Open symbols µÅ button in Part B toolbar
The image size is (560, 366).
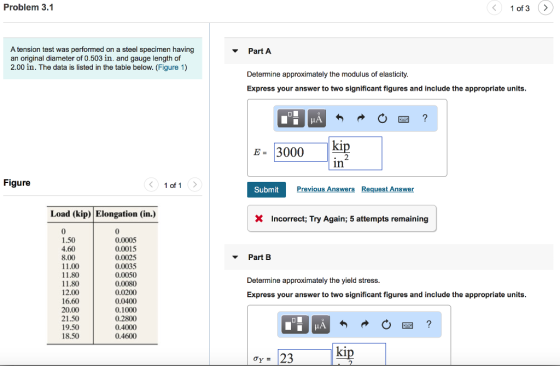pos(320,324)
